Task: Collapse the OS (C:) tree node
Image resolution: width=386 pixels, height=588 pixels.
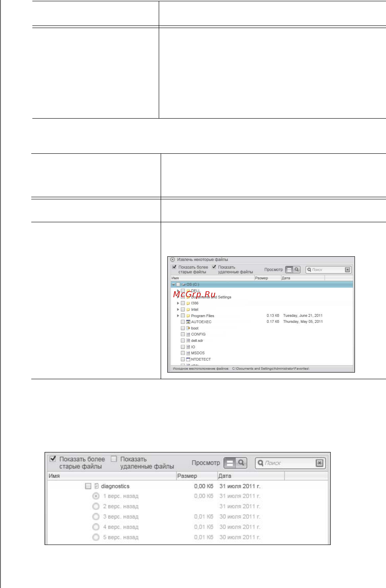Action: 174,285
